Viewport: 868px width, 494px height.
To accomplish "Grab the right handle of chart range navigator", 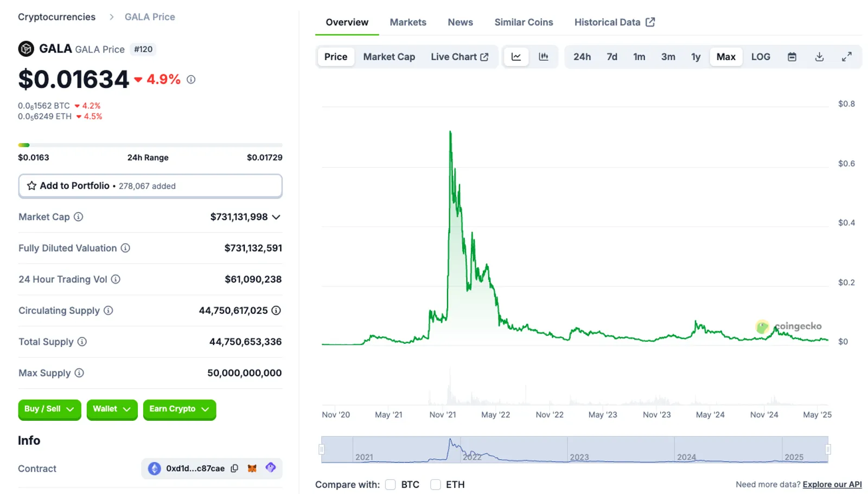I will point(828,450).
